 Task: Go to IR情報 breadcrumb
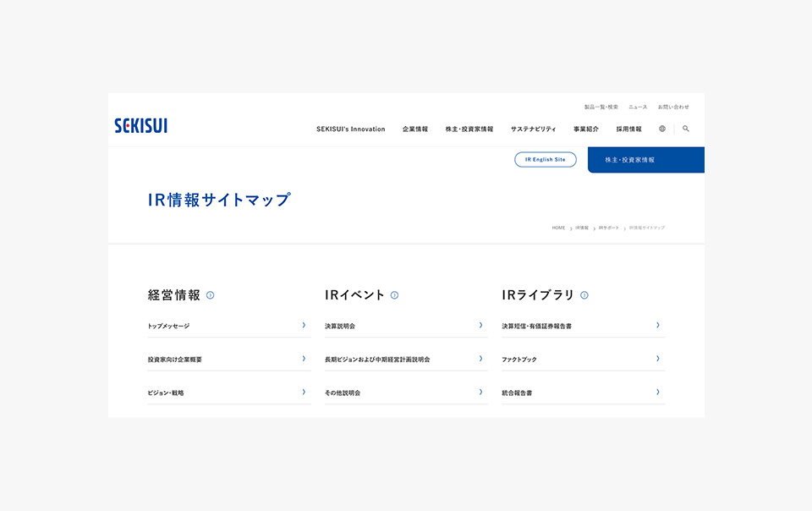coord(582,228)
